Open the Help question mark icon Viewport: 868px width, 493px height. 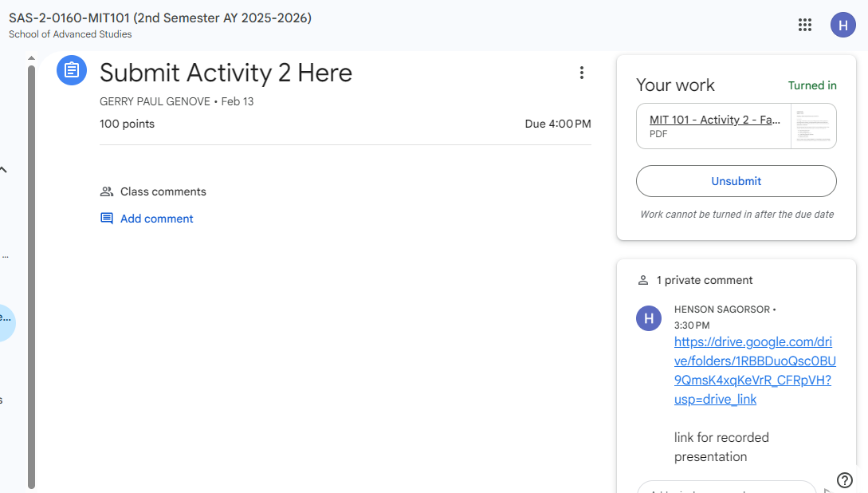tap(845, 479)
